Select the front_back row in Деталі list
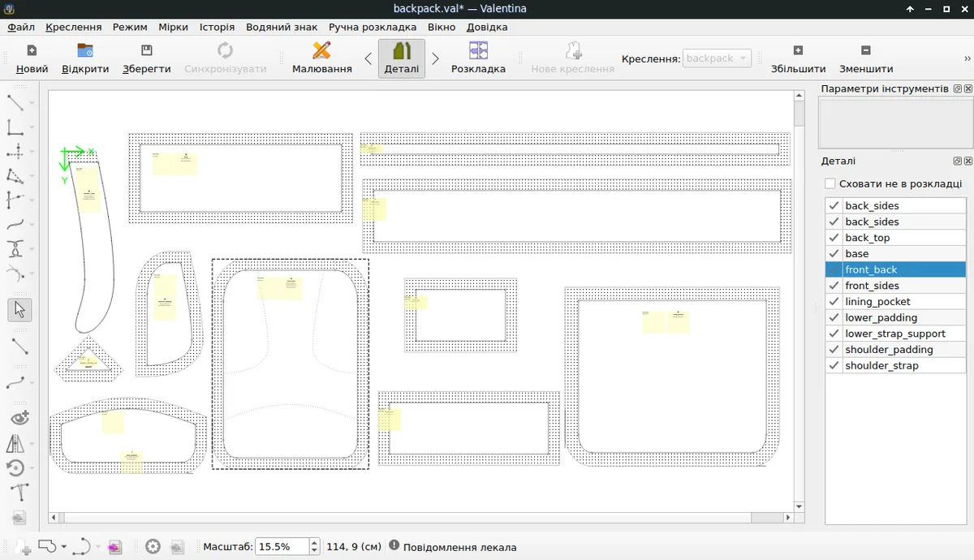This screenshot has height=560, width=974. click(895, 269)
